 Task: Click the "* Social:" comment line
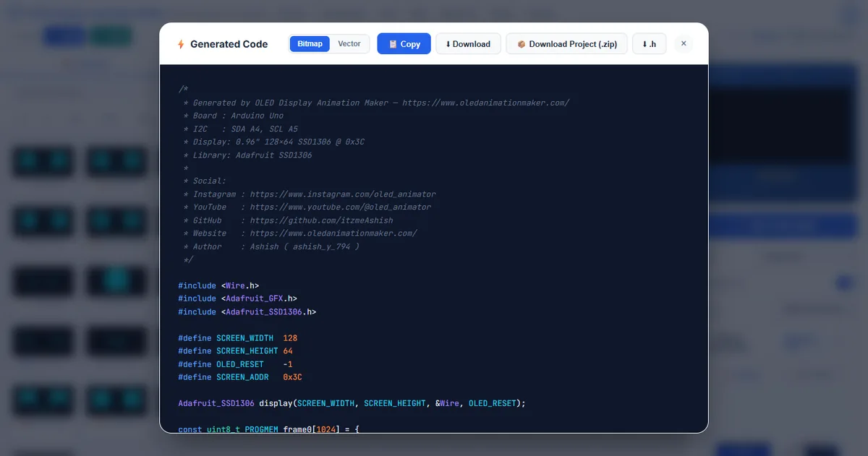pos(205,181)
